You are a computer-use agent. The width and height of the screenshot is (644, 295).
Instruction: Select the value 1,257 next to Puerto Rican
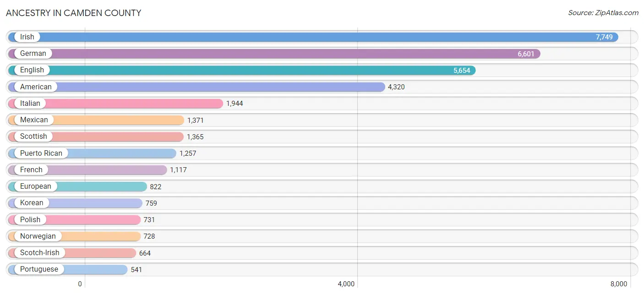tap(188, 153)
